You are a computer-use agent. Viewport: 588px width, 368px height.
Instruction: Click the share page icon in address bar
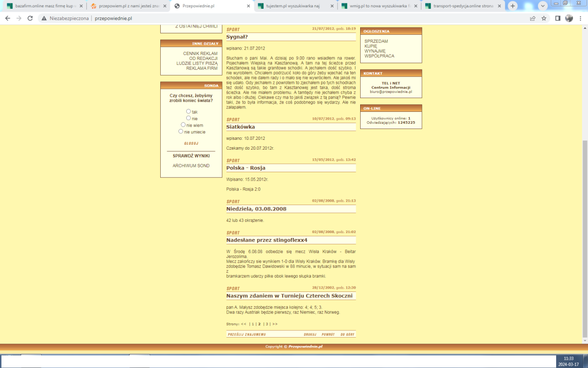coord(533,18)
